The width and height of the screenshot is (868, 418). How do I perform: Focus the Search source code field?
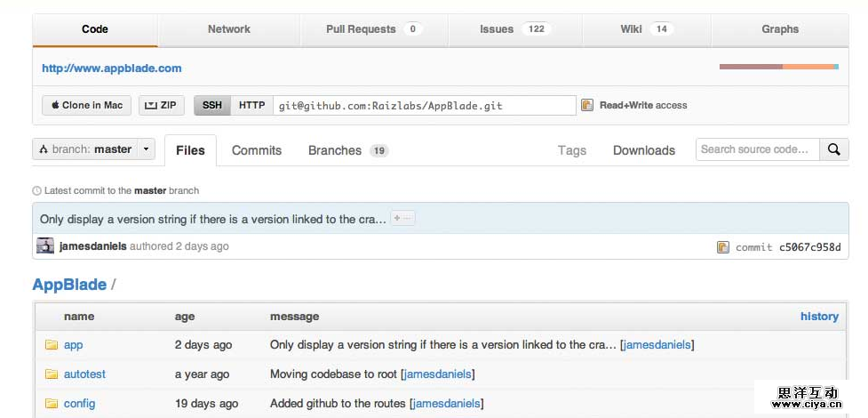pyautogui.click(x=756, y=149)
